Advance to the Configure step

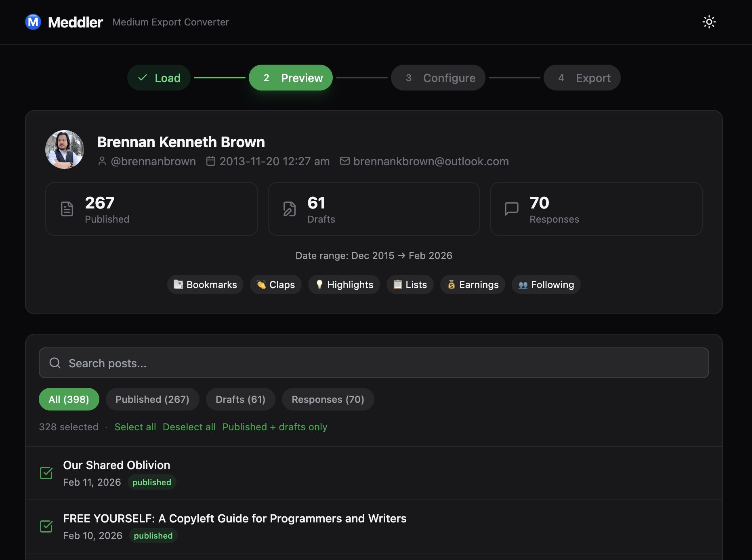438,78
